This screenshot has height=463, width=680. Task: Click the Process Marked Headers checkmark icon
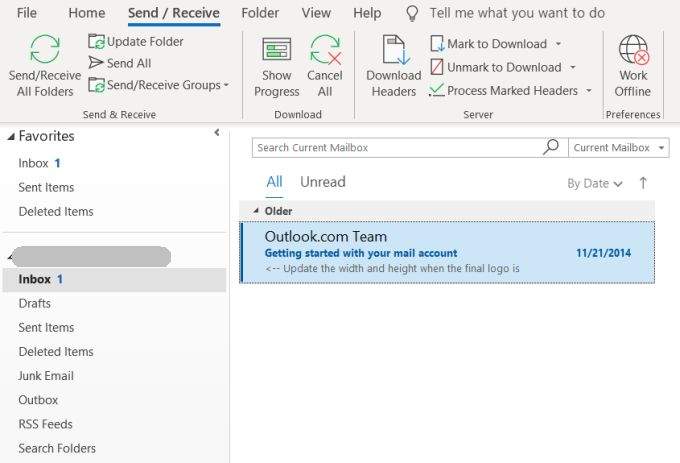436,90
